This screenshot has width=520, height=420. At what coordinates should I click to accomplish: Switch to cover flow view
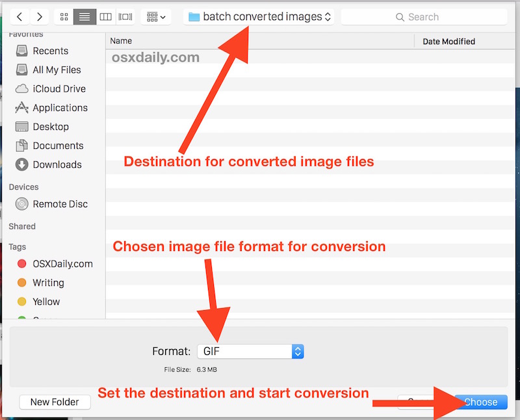click(x=125, y=16)
